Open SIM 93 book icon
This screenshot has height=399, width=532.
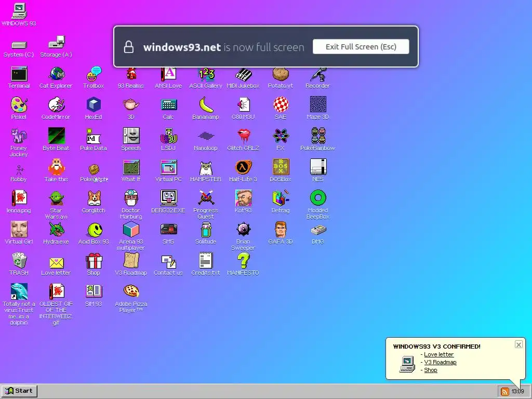[94, 292]
